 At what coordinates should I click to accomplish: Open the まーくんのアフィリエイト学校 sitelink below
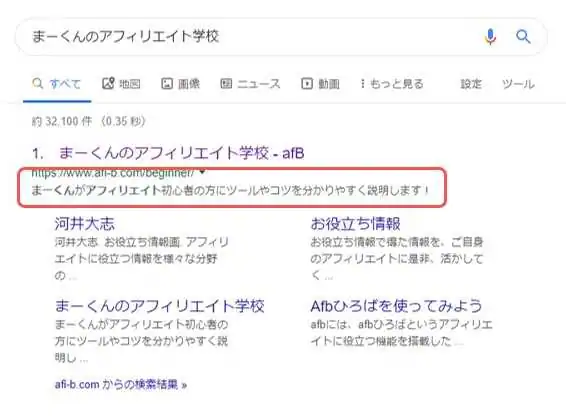pos(159,306)
